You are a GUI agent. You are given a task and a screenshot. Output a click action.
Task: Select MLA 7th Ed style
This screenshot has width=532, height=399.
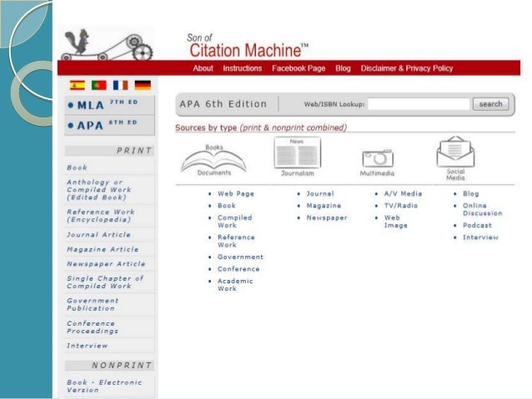click(x=109, y=105)
